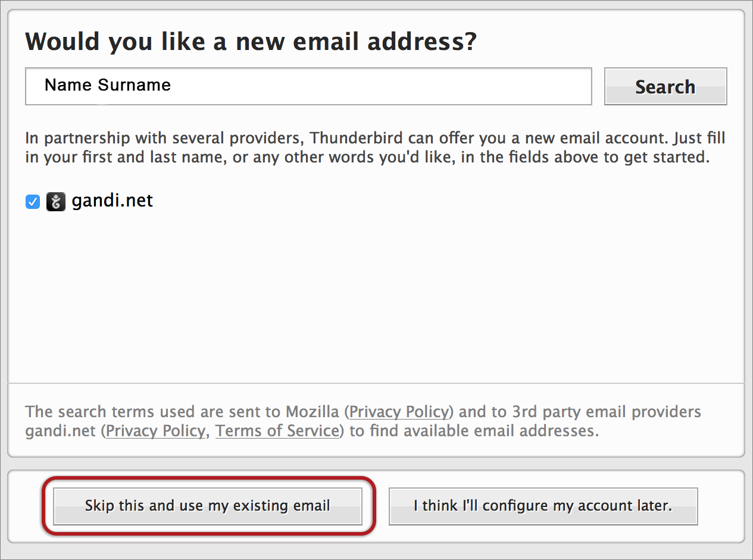
Task: Click the "Would you like a new email address?" heading
Action: pos(251,42)
